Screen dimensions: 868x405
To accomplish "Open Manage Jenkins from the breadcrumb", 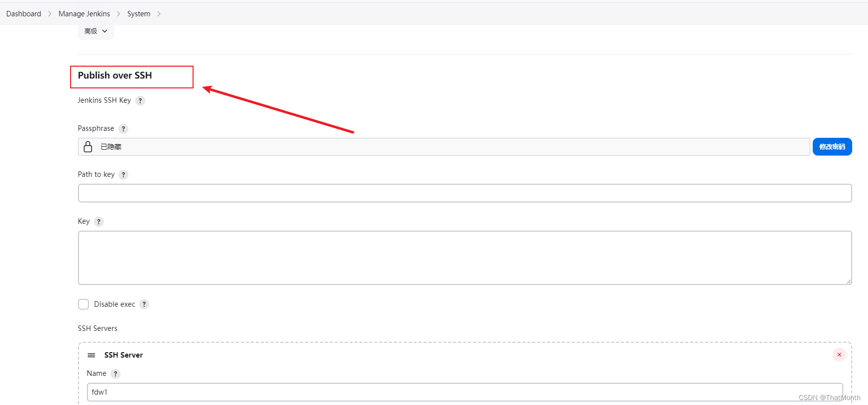I will point(84,13).
